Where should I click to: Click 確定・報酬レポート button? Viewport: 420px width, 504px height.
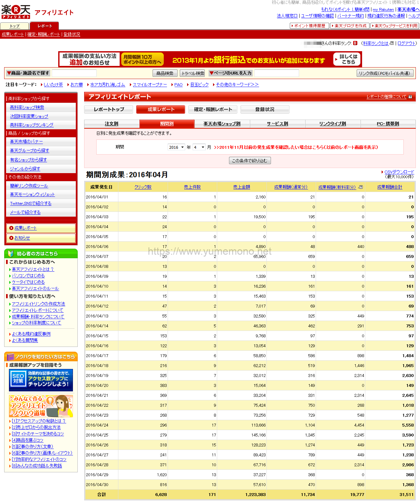pyautogui.click(x=213, y=109)
